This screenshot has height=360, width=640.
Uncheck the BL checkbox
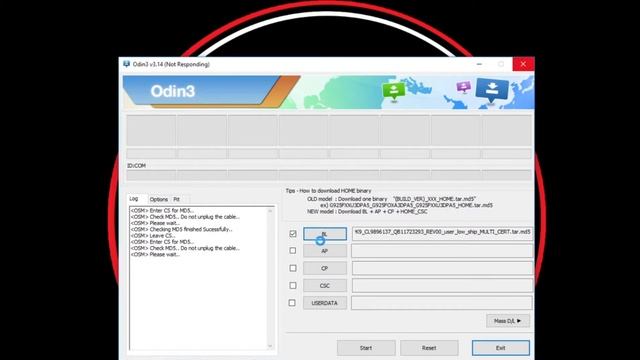coord(293,234)
